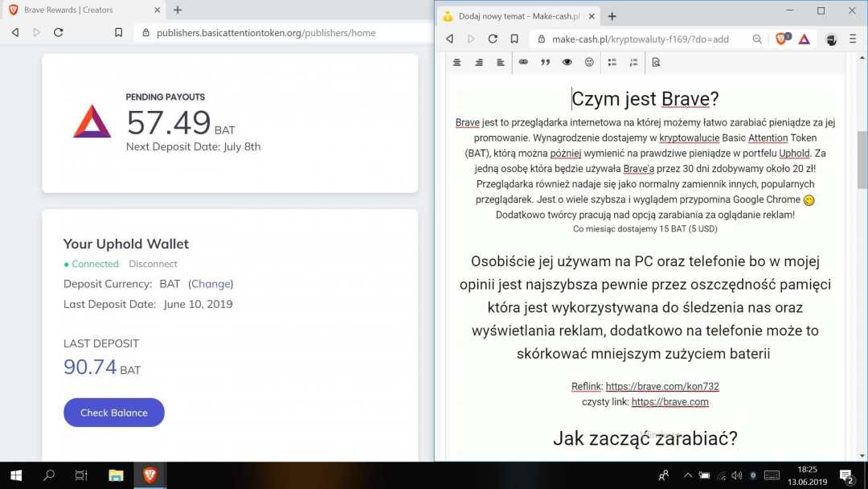Open File Explorer from the taskbar

[x=116, y=475]
